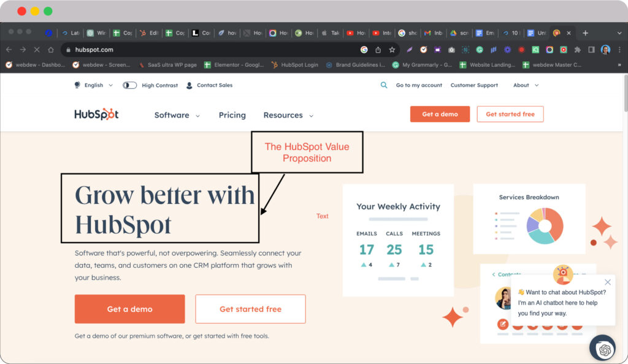Open the Resources dropdown menu
628x364 pixels.
pyautogui.click(x=288, y=115)
